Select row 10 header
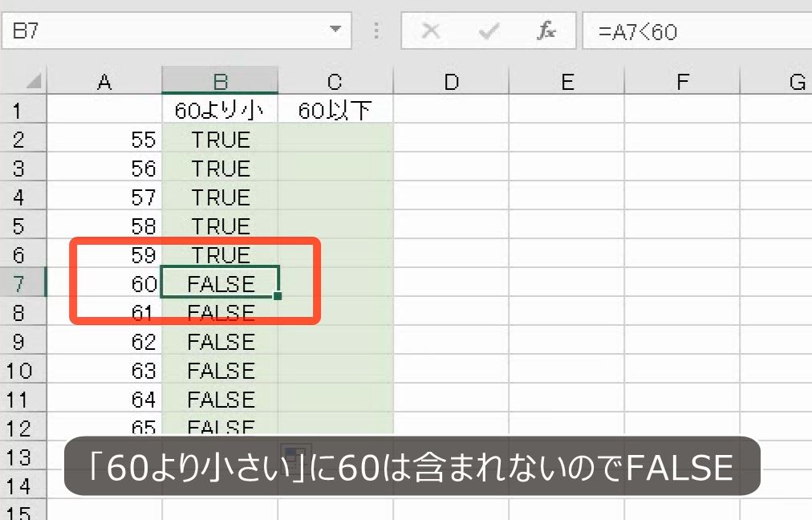Screen dimensions: 812x520 pyautogui.click(x=23, y=370)
